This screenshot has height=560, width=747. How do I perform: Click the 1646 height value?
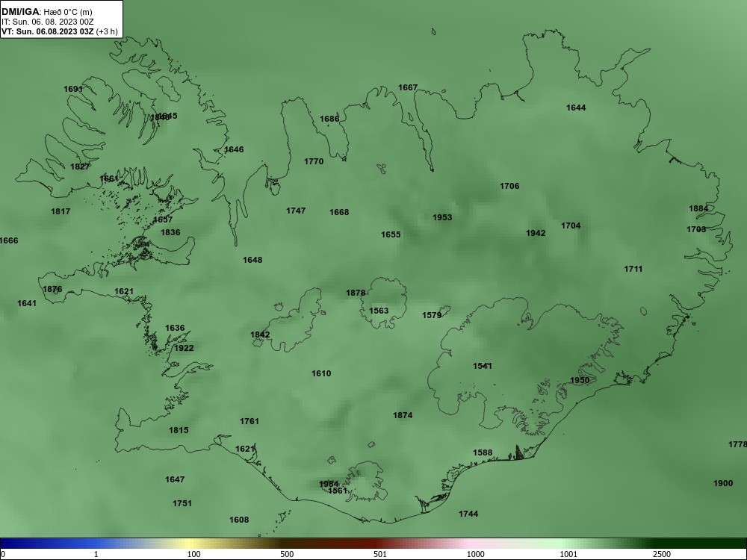(234, 149)
